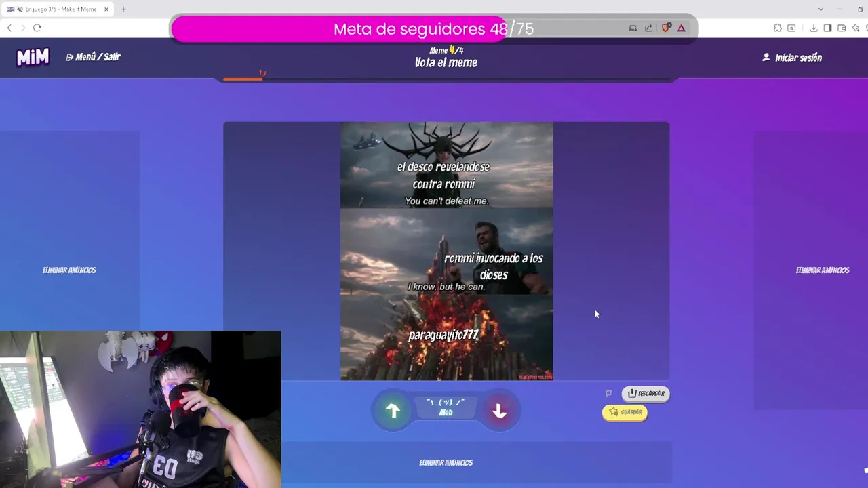The width and height of the screenshot is (868, 488).
Task: Downvote the meme with the red arrow
Action: tap(500, 411)
